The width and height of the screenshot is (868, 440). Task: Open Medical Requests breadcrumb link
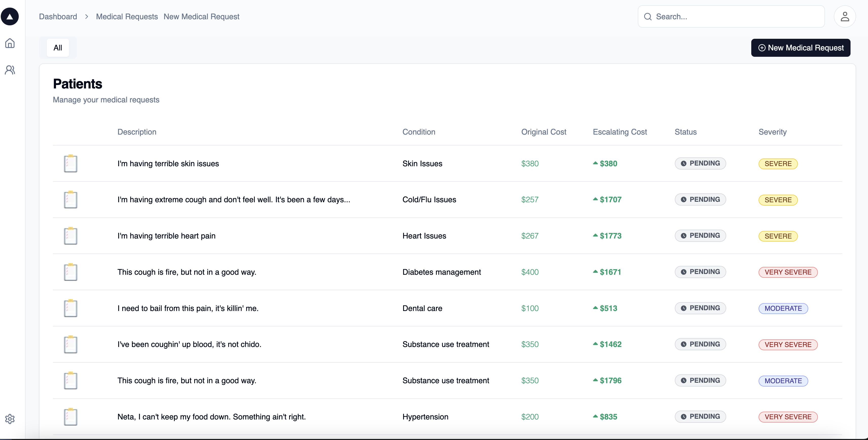pos(127,16)
